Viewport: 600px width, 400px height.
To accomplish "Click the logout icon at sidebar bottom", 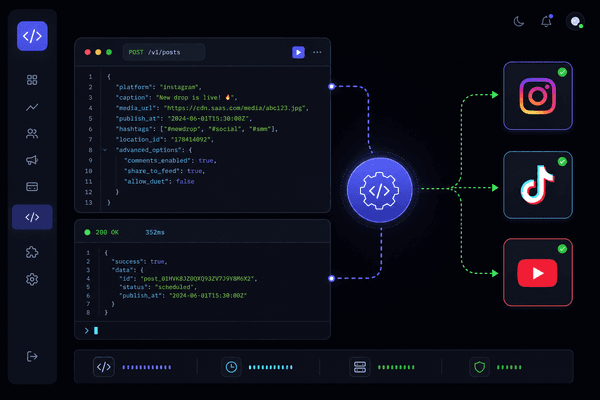I will [x=32, y=356].
